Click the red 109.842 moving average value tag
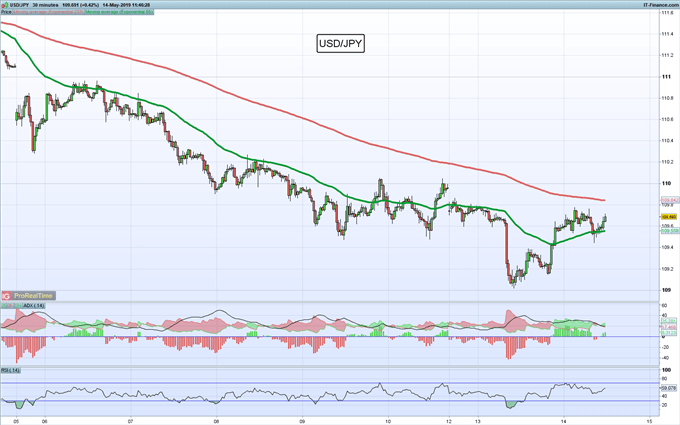 670,200
